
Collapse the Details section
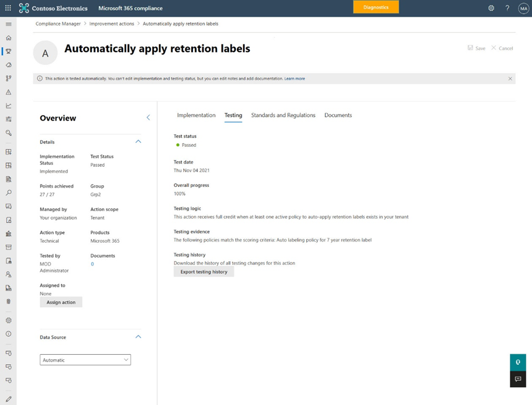[x=138, y=142]
